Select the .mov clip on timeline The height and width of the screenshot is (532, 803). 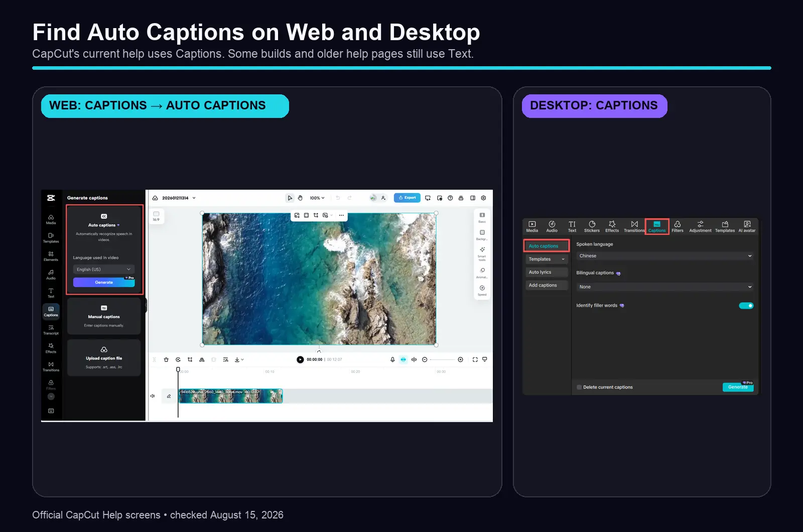pyautogui.click(x=231, y=396)
